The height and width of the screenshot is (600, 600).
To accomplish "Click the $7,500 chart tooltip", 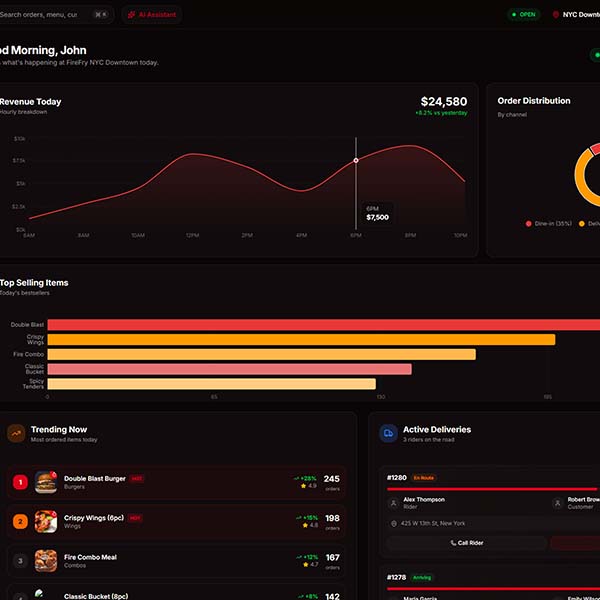I will (378, 214).
